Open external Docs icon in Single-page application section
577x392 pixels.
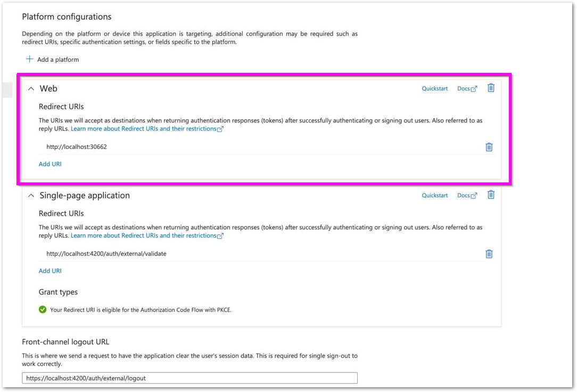tap(474, 196)
